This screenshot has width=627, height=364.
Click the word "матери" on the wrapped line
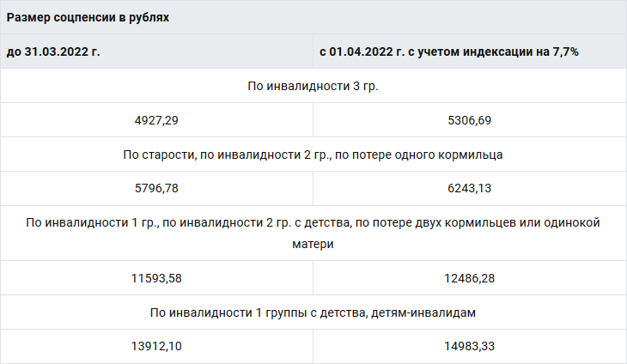pos(313,244)
